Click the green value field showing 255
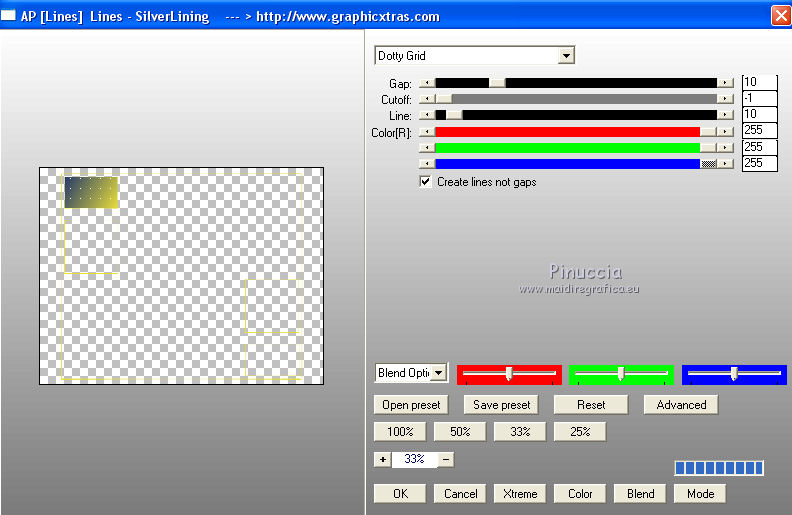This screenshot has height=515, width=792. click(759, 147)
